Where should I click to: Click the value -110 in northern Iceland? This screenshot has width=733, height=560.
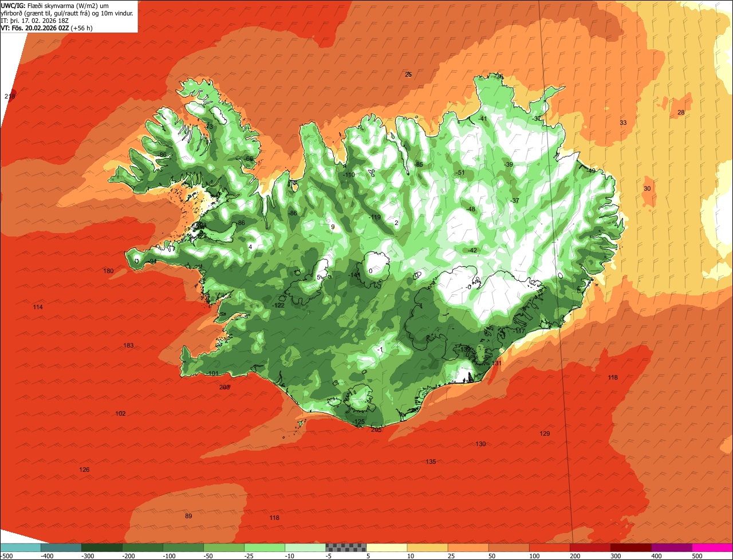tap(349, 175)
